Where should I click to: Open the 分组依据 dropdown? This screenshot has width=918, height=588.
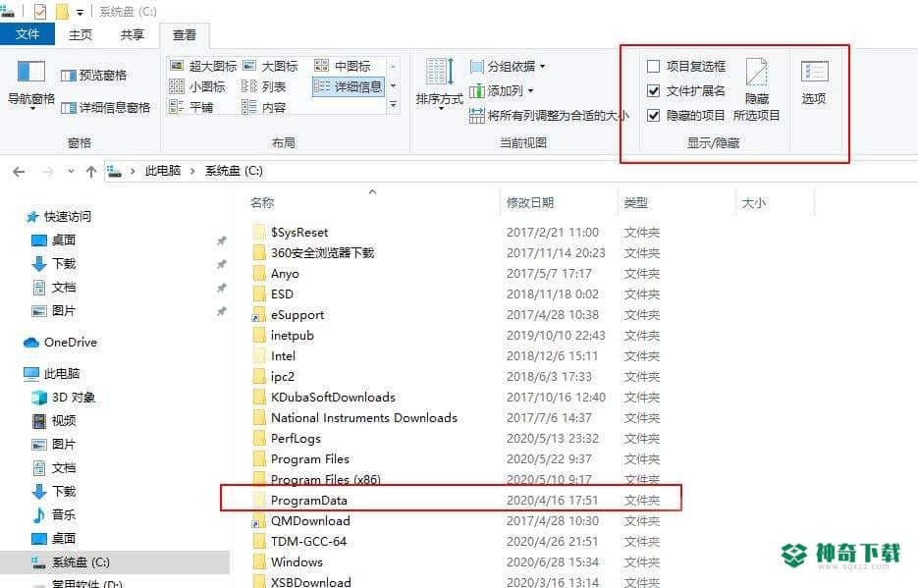(x=508, y=66)
